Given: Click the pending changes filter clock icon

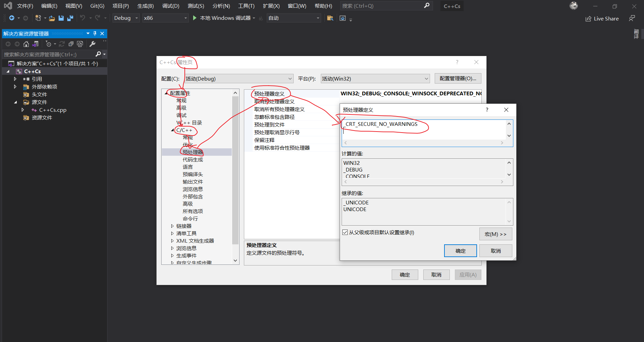Looking at the screenshot, I should pyautogui.click(x=49, y=44).
